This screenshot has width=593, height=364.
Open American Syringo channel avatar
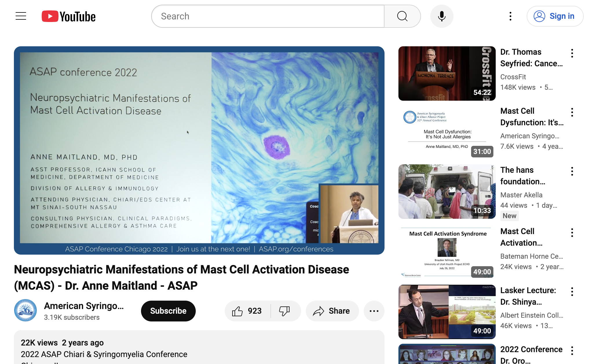25,310
